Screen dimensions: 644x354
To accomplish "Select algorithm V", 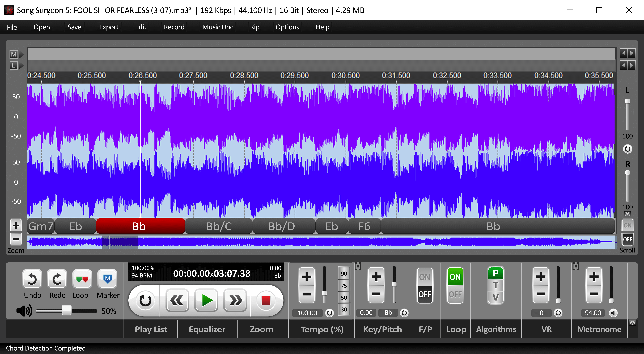I will [x=495, y=297].
